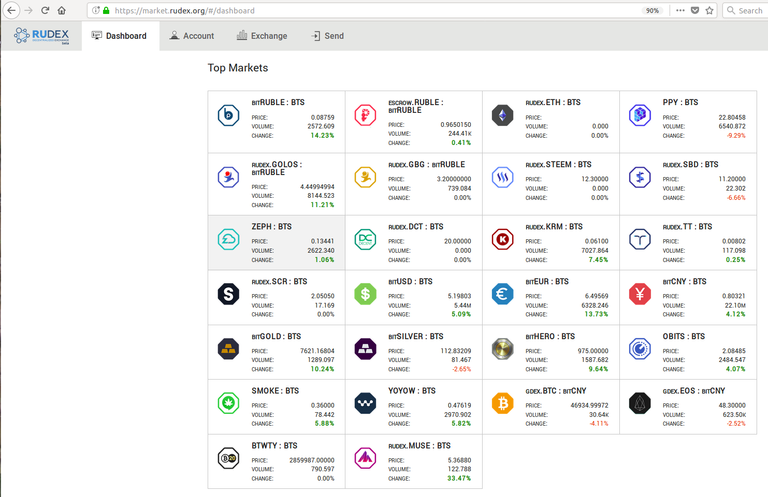Click the 46934.99972 price value
This screenshot has width=768, height=497.
(589, 405)
